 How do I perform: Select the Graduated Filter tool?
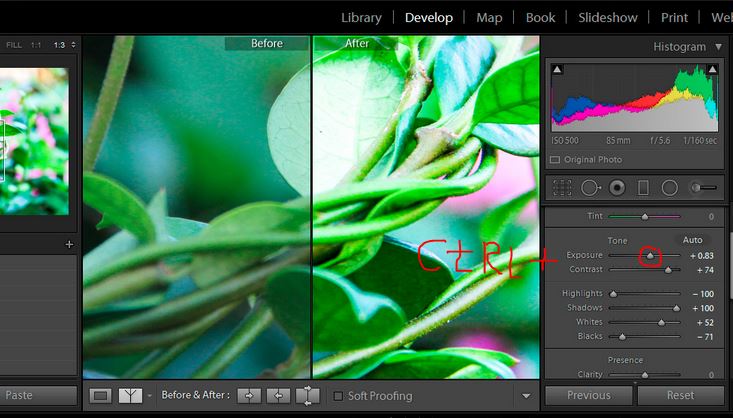(x=643, y=187)
